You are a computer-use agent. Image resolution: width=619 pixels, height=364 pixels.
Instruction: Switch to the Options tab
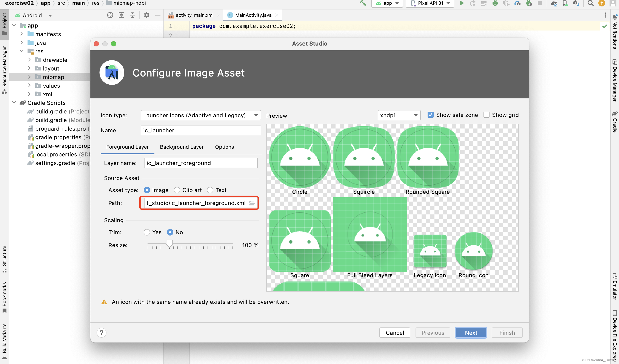[x=225, y=147]
